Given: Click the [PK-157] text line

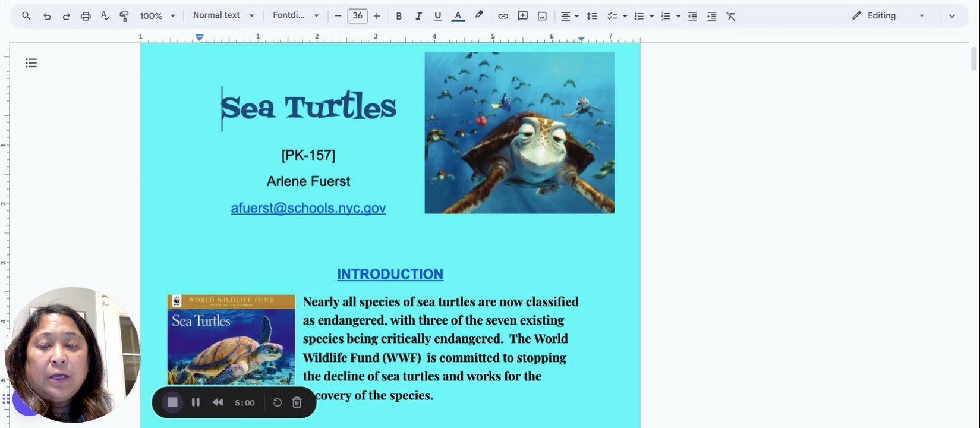Looking at the screenshot, I should pyautogui.click(x=308, y=155).
